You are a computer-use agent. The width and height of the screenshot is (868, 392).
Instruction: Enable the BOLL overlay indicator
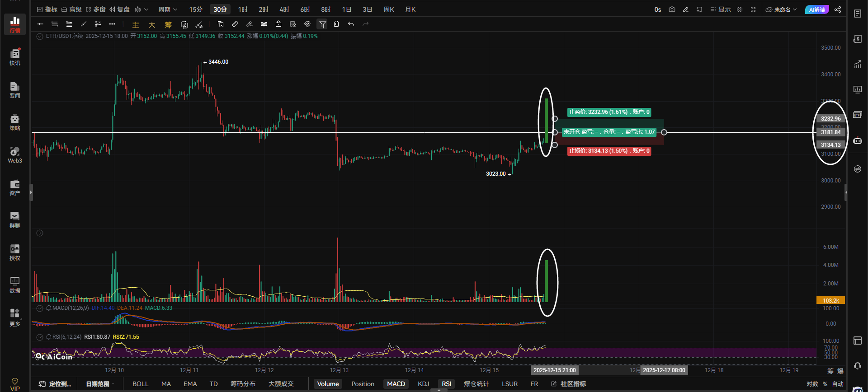(140, 384)
